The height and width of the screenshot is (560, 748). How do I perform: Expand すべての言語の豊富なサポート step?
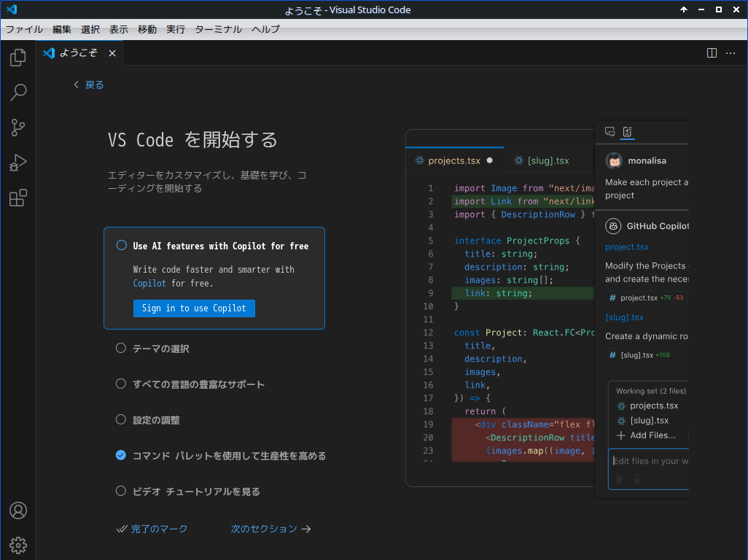click(x=198, y=384)
